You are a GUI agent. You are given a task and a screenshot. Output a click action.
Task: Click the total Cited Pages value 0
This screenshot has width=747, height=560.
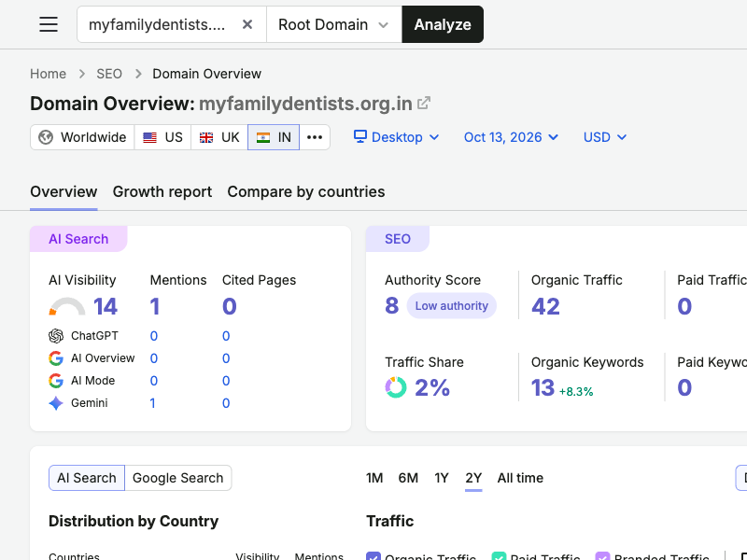[x=229, y=306]
